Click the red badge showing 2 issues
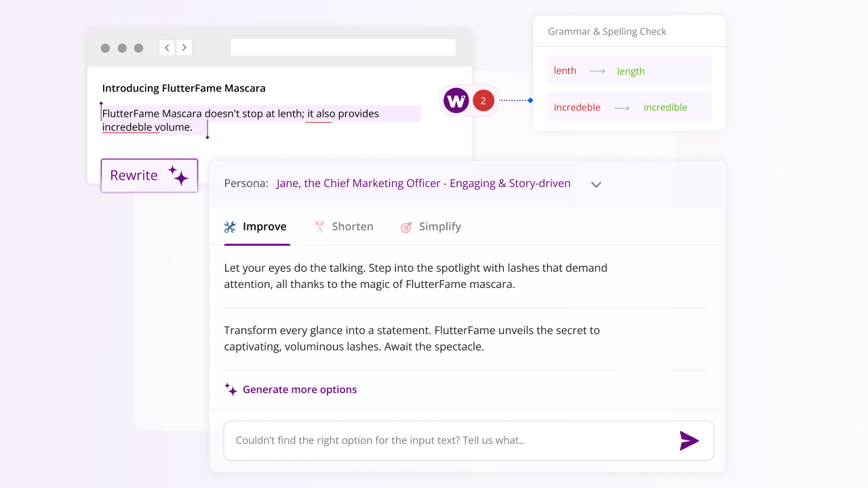This screenshot has width=868, height=488. [483, 101]
